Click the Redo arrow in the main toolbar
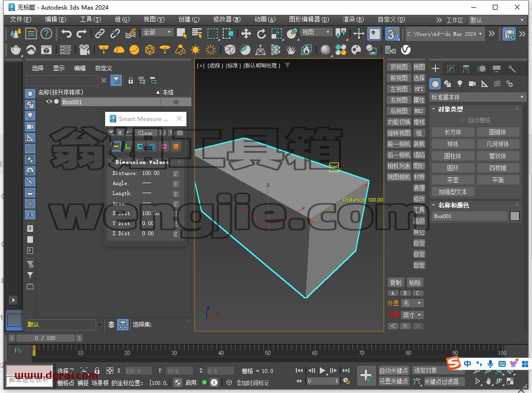Screen dimensions: 532x393 pos(81,33)
